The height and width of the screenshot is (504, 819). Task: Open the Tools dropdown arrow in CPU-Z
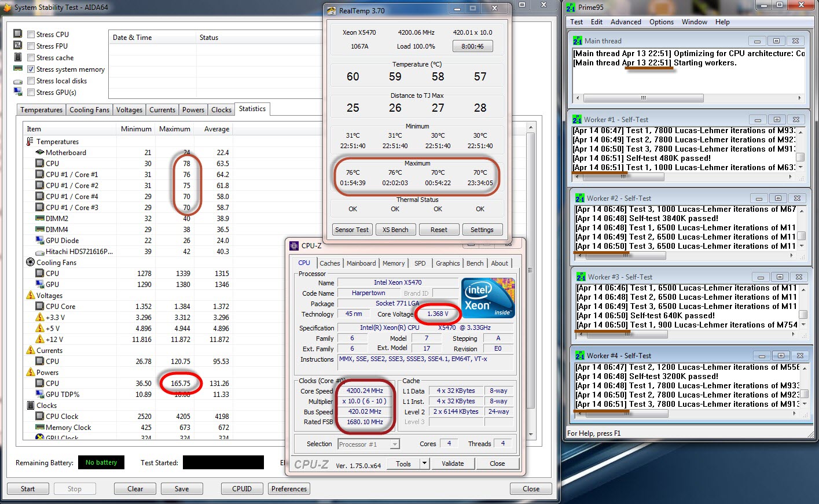pyautogui.click(x=424, y=463)
